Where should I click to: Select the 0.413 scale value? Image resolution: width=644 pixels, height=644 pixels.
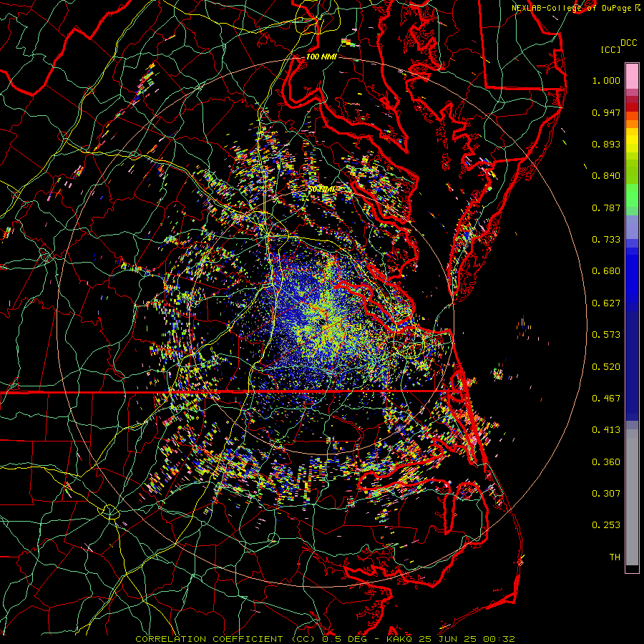pos(606,430)
